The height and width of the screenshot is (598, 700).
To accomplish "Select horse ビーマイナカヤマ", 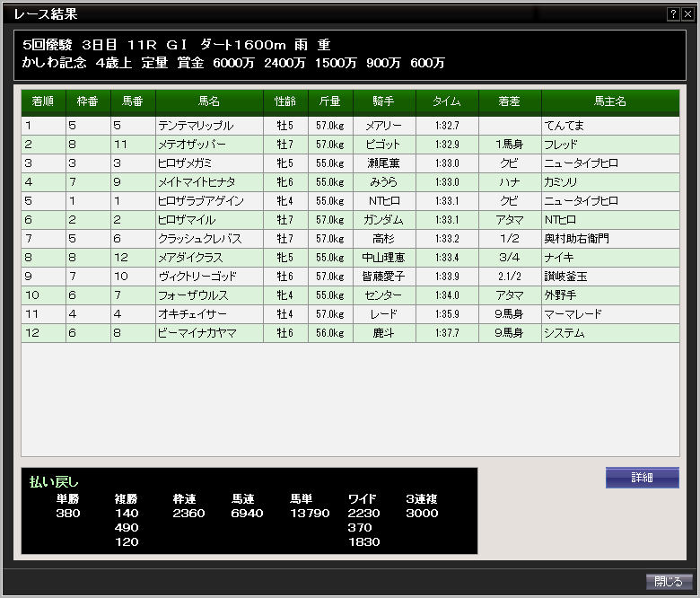I will (197, 333).
